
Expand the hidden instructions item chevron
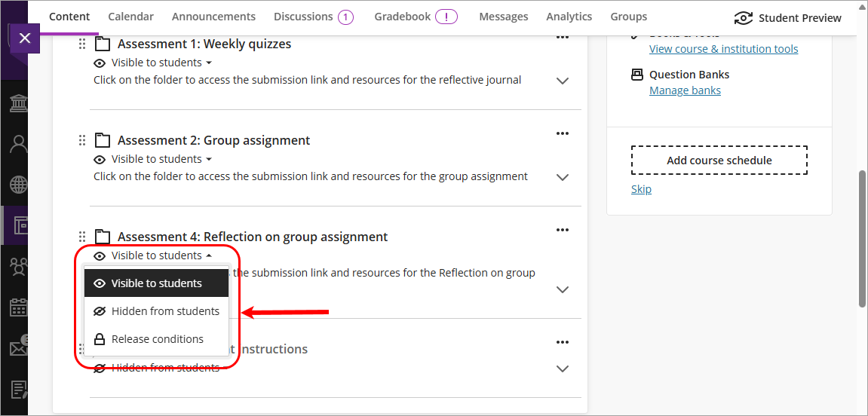coord(563,369)
